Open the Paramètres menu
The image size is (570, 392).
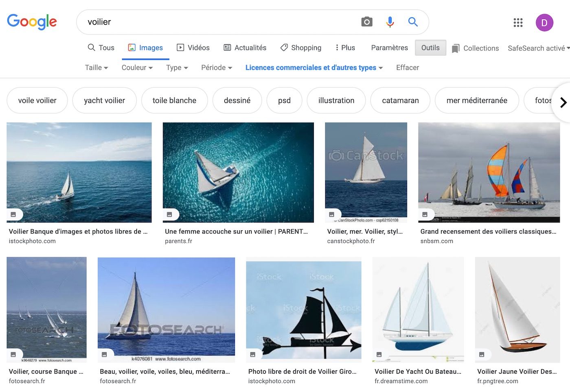pos(389,48)
